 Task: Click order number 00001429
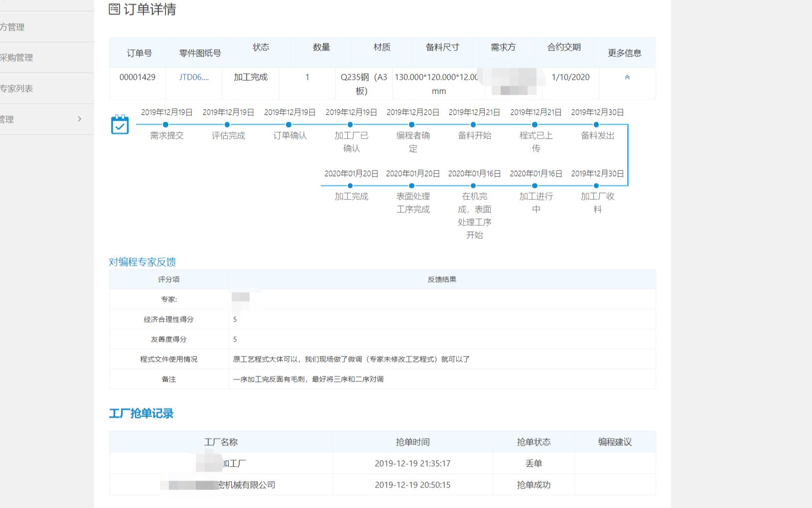[x=137, y=77]
